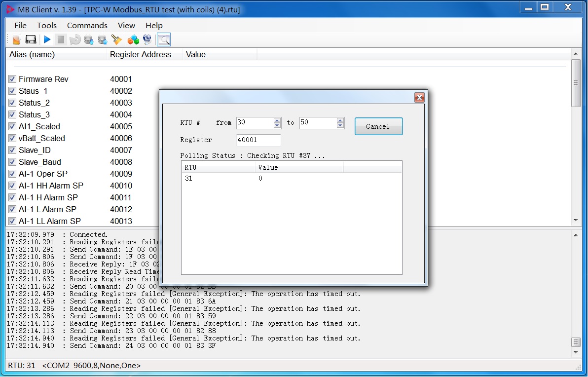Toggle the Status_2 checkbox
588x377 pixels.
12,103
